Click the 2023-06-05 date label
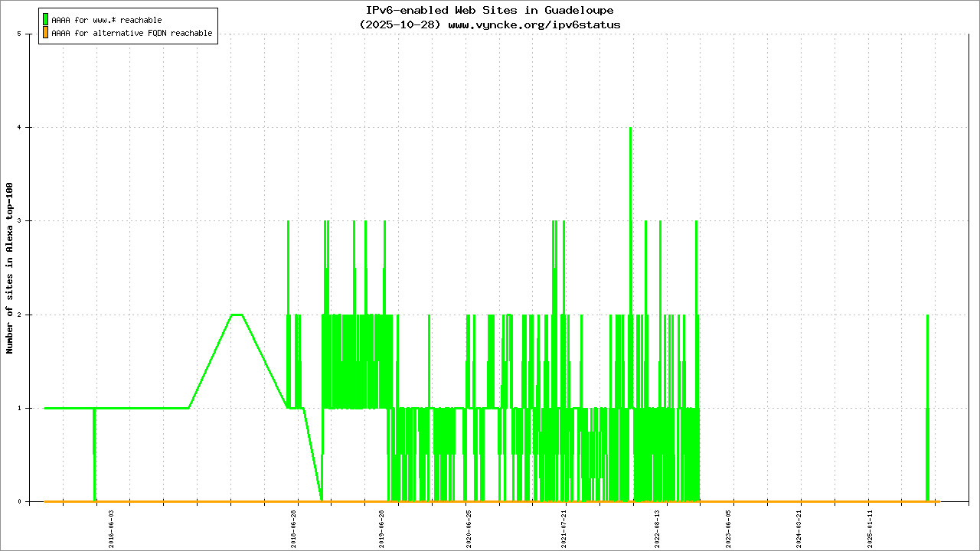The height and width of the screenshot is (551, 980). click(x=729, y=528)
